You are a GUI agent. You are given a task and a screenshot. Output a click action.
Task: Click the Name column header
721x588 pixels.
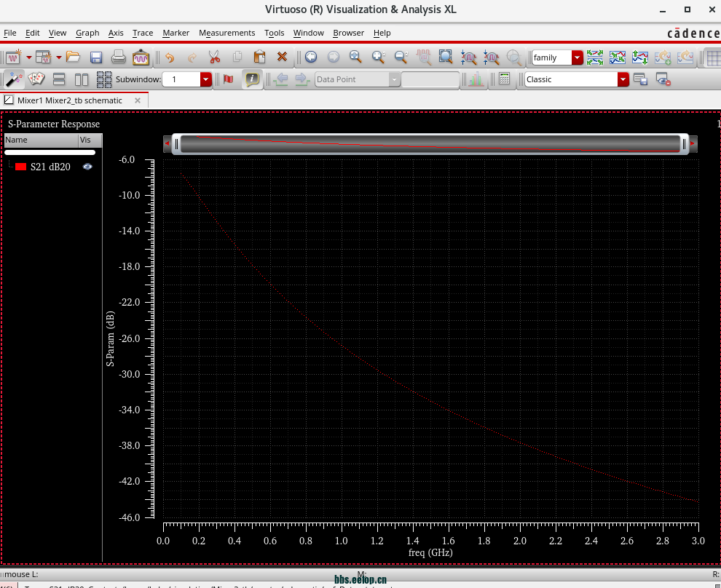click(42, 140)
